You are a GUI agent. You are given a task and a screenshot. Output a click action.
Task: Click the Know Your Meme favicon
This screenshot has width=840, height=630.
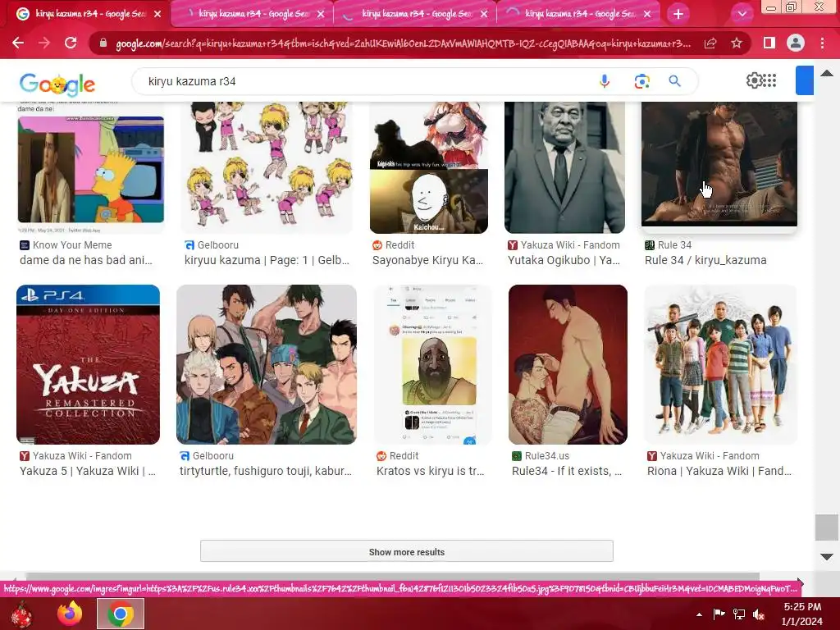tap(24, 245)
